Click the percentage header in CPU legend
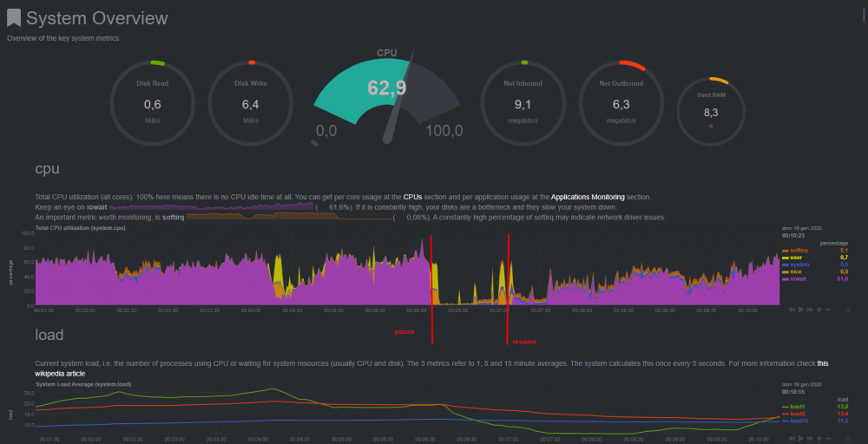The height and width of the screenshot is (444, 868). click(x=833, y=243)
